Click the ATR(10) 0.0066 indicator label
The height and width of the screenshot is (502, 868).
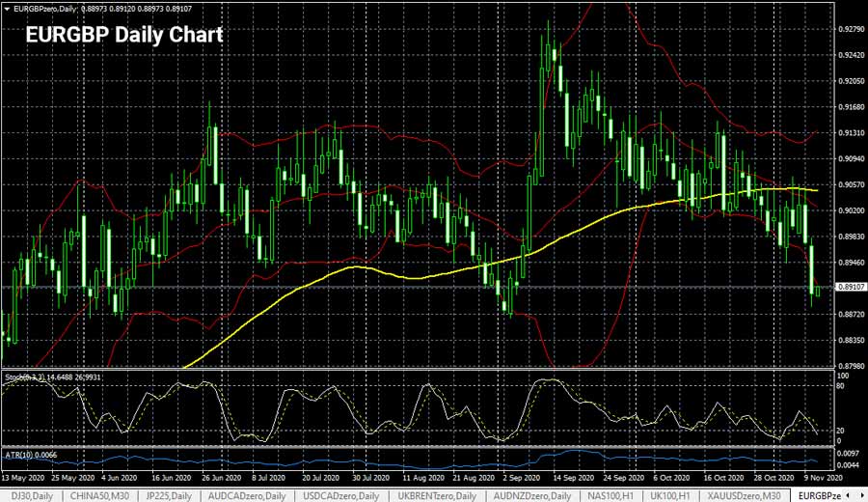[31, 455]
